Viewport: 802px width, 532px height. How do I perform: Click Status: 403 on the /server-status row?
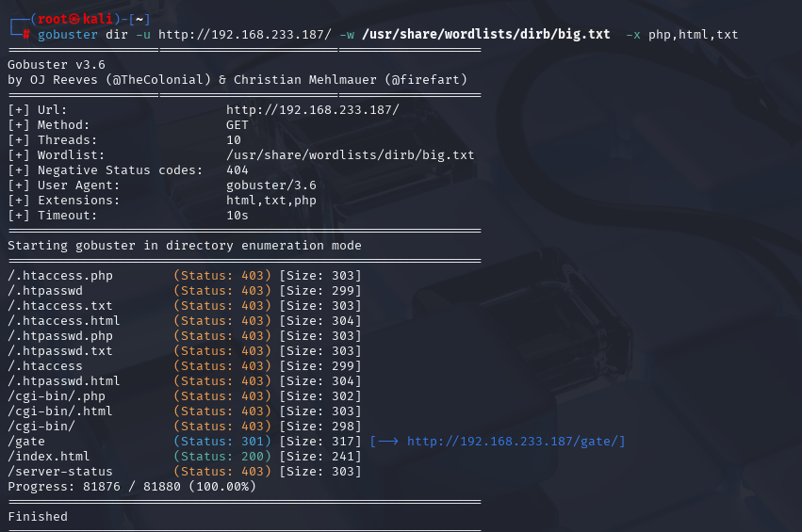(222, 471)
